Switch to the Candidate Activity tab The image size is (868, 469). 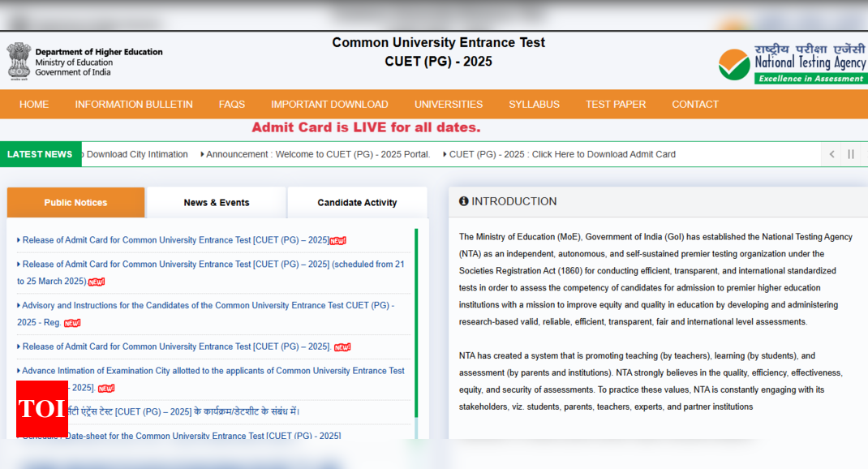pyautogui.click(x=357, y=202)
